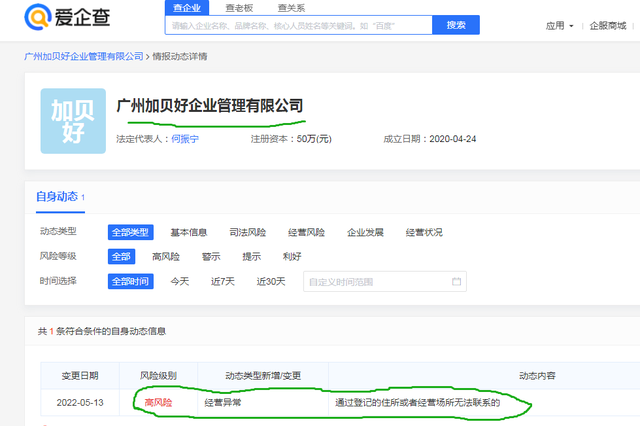Filter dynamic type by 基本信息
Screen dimensions: 640x426
pyautogui.click(x=189, y=232)
